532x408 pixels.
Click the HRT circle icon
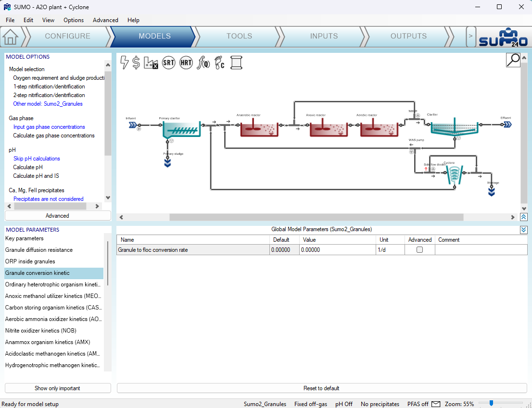(x=186, y=62)
